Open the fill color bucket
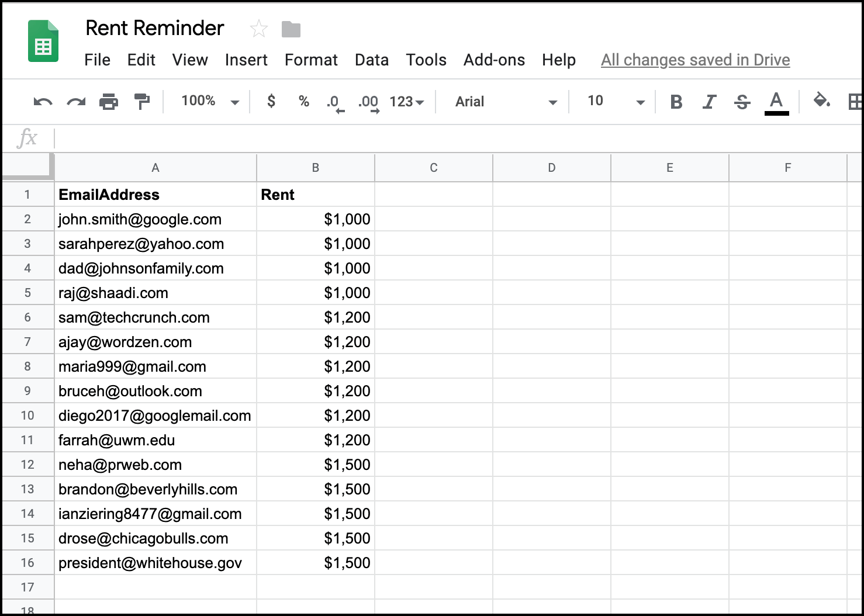864x616 pixels. (822, 101)
